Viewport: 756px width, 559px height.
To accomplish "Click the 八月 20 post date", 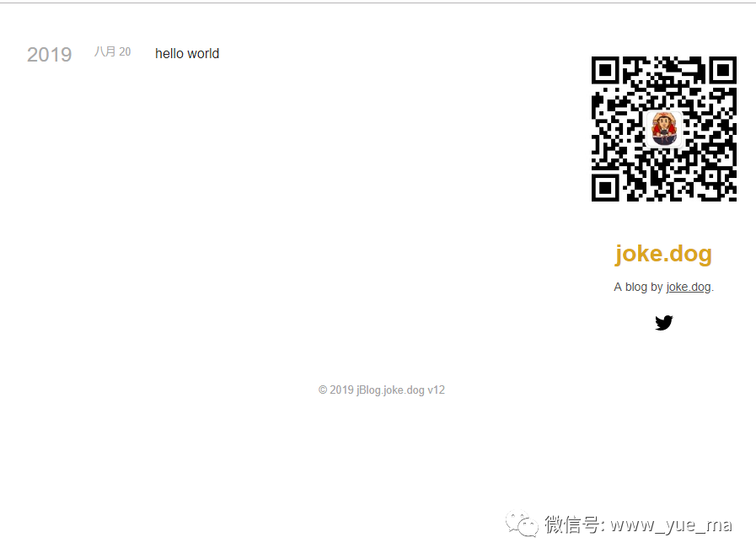I will 112,51.
